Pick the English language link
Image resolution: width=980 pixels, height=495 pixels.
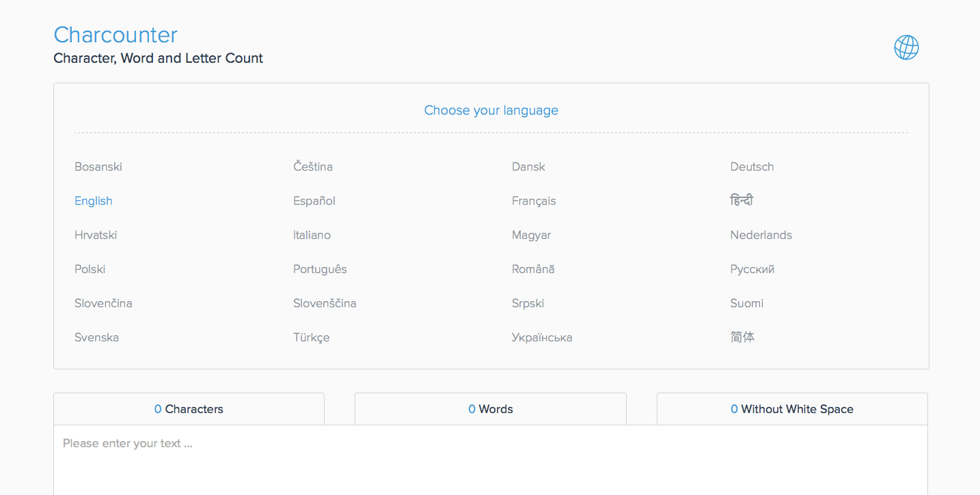pos(94,201)
